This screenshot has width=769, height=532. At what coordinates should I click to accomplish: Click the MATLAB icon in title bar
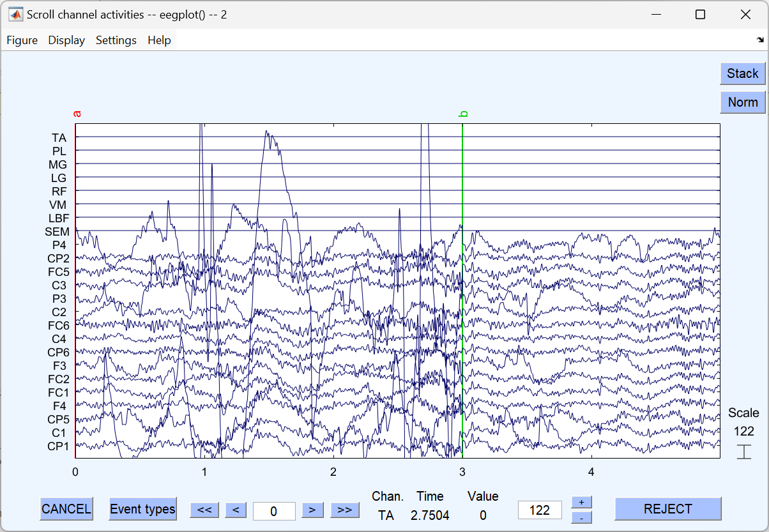tap(15, 14)
